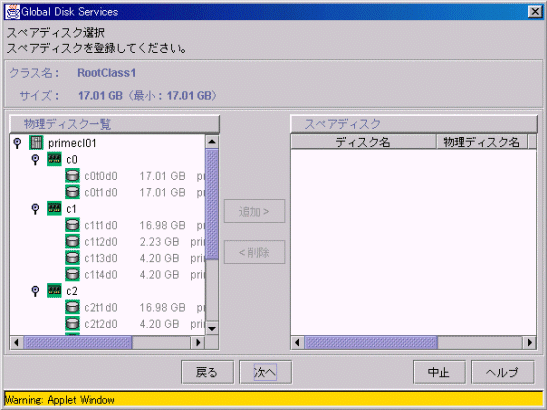This screenshot has height=410, width=547.
Task: Select the c1t2d0 label text
Action: 101,242
